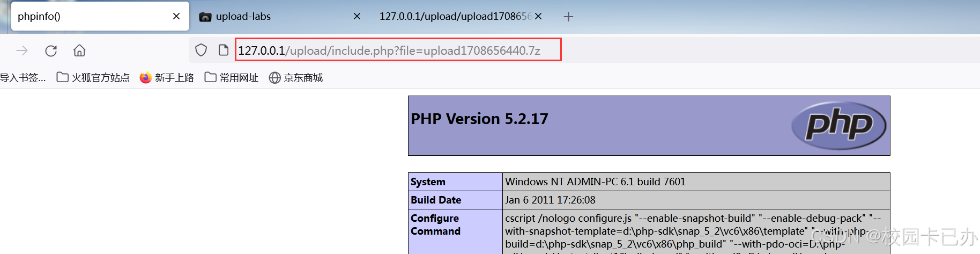980x254 pixels.
Task: Click the upload-labs tab favicon
Action: tap(205, 17)
